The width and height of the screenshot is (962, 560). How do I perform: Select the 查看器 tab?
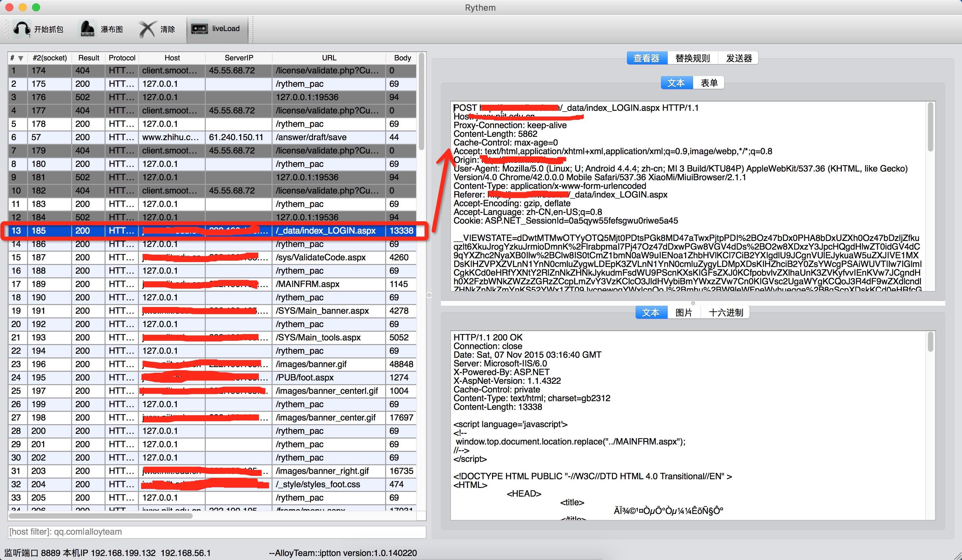coord(646,58)
